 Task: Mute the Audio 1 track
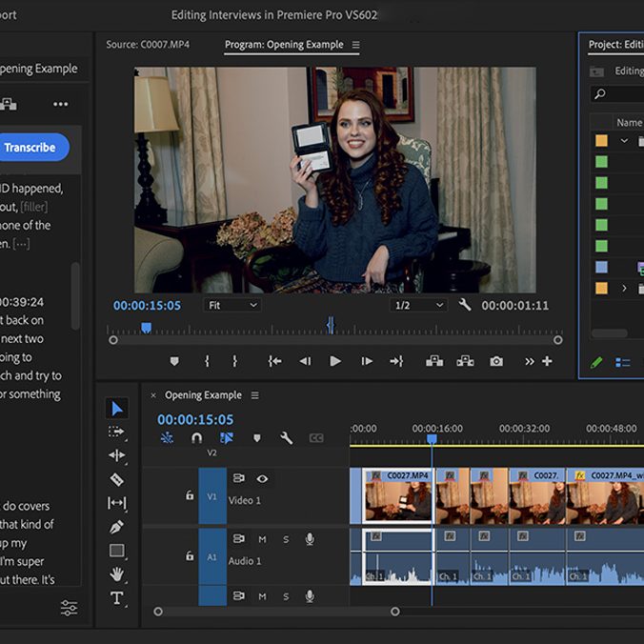[x=262, y=539]
